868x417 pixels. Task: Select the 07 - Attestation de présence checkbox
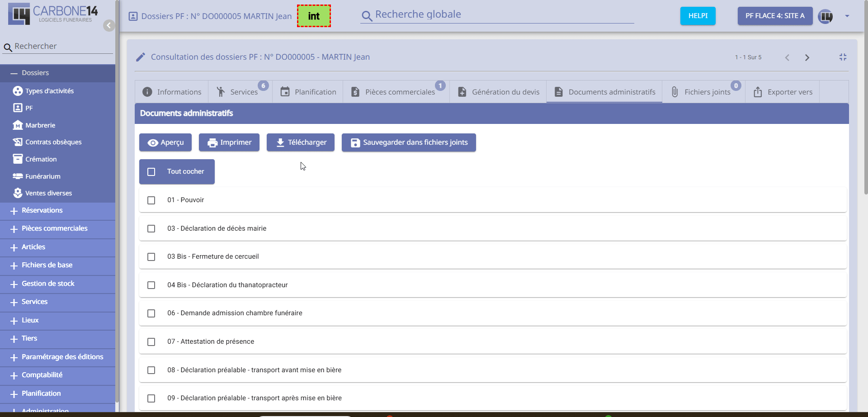pyautogui.click(x=151, y=342)
